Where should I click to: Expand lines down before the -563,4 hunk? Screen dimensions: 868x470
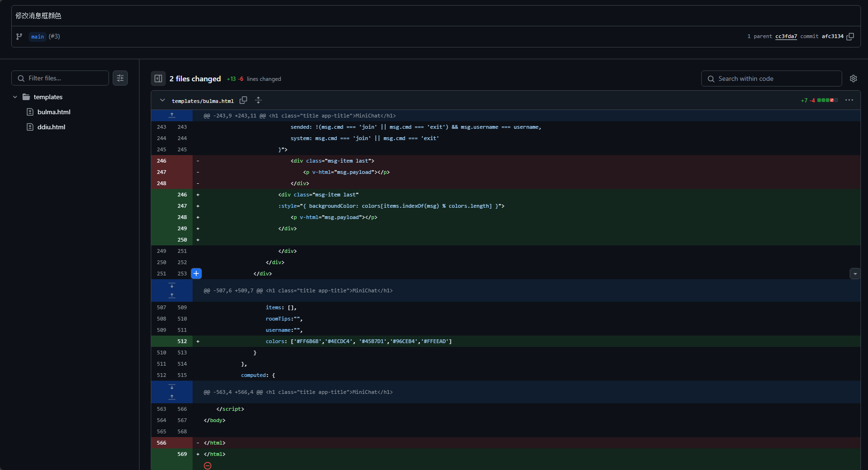point(172,387)
